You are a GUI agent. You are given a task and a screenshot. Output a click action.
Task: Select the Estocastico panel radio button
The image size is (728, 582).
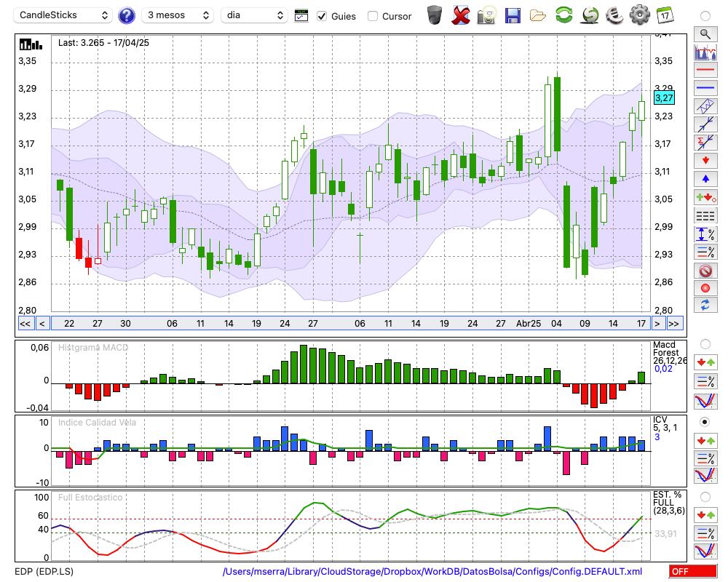coord(705,497)
